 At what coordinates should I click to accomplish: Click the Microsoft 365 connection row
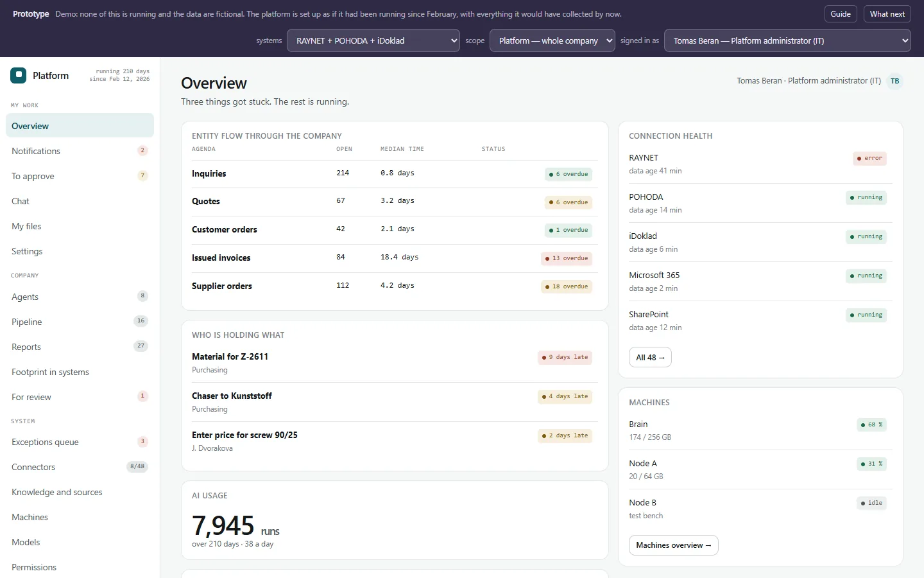[760, 281]
